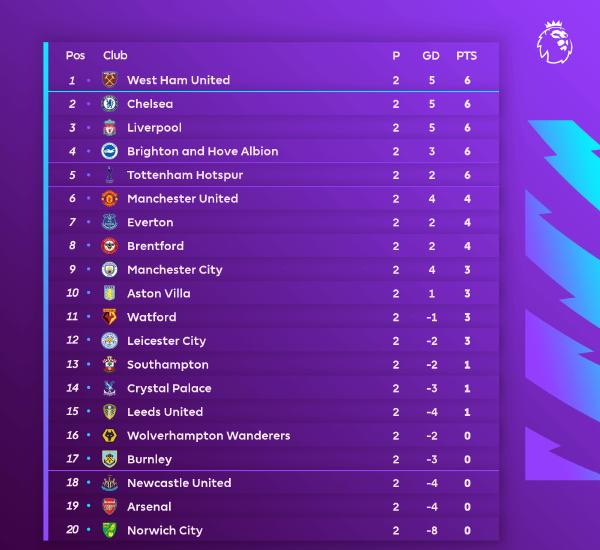Click the West Ham United club crest
The height and width of the screenshot is (550, 600).
coord(110,80)
